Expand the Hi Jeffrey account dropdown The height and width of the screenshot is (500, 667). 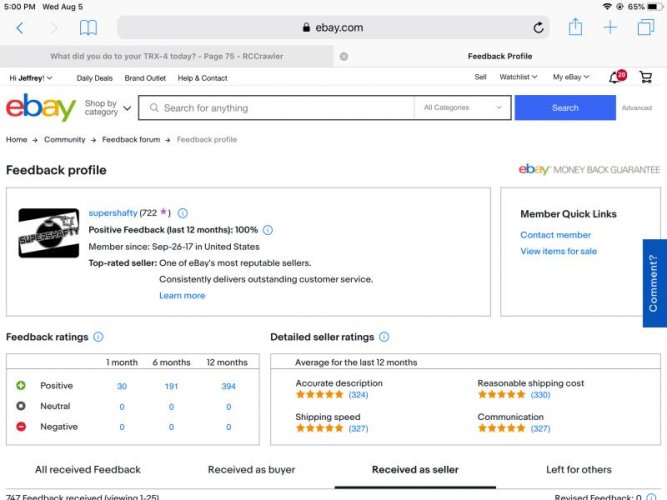pyautogui.click(x=31, y=78)
